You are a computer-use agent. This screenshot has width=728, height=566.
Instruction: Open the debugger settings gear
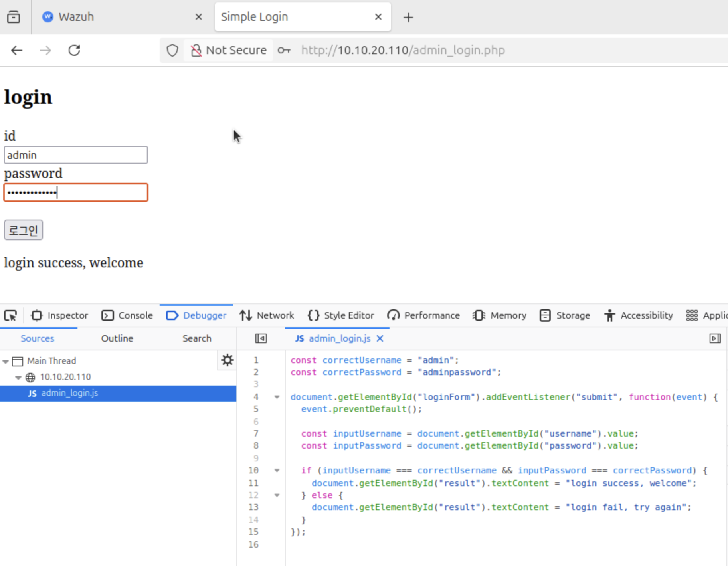pyautogui.click(x=227, y=360)
